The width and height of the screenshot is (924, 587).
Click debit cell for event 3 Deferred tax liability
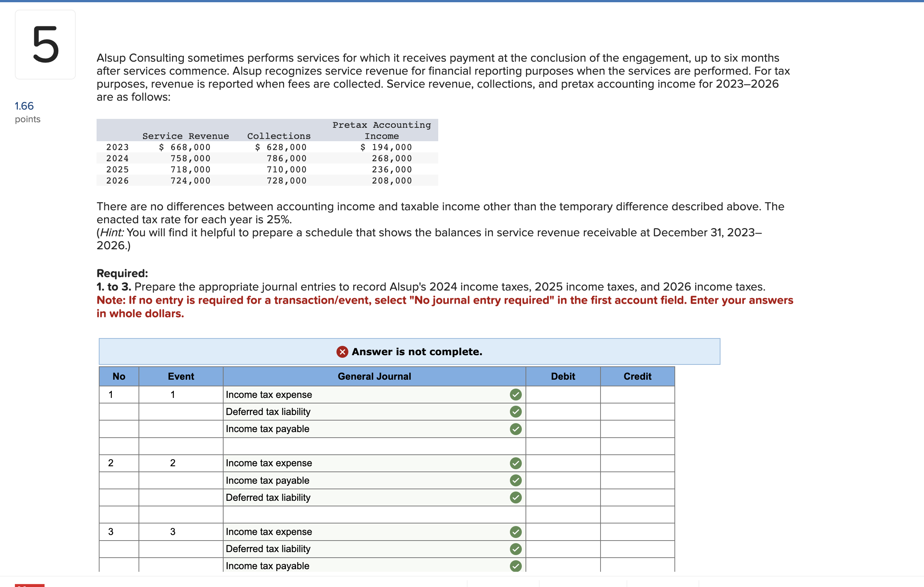[x=563, y=549]
